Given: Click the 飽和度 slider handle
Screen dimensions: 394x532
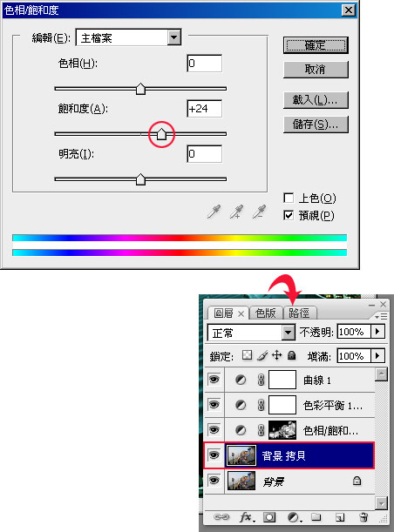Looking at the screenshot, I should [x=161, y=134].
